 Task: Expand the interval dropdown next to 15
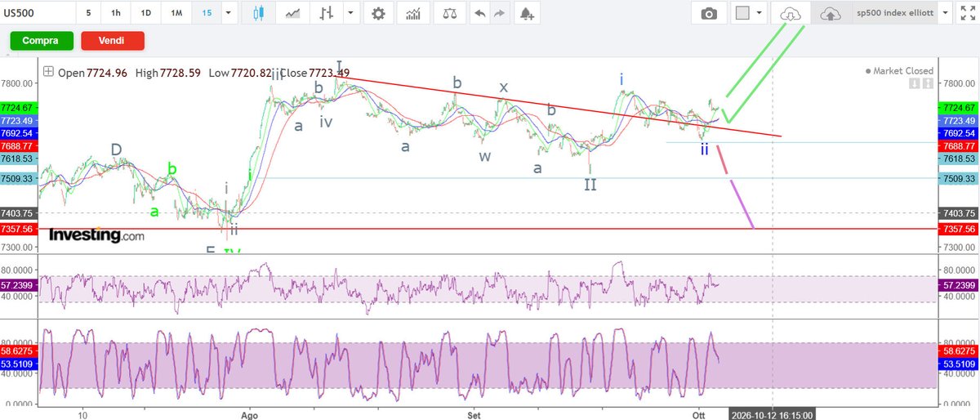point(227,14)
